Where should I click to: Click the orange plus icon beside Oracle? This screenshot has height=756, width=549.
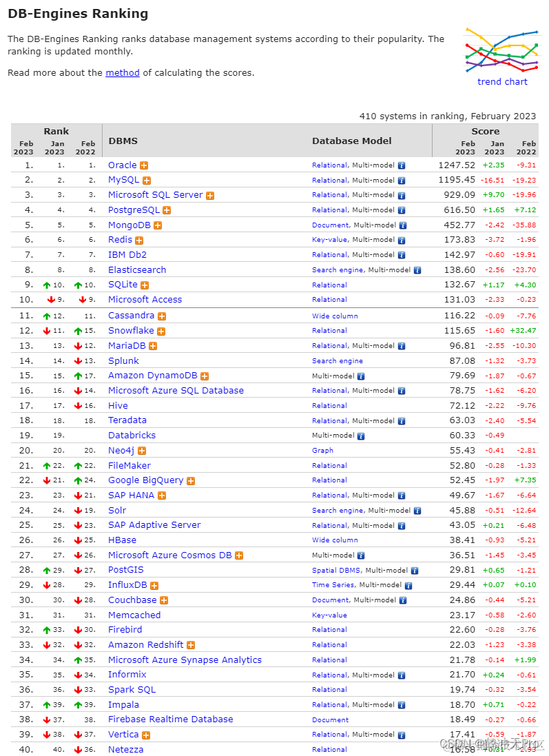tap(144, 166)
